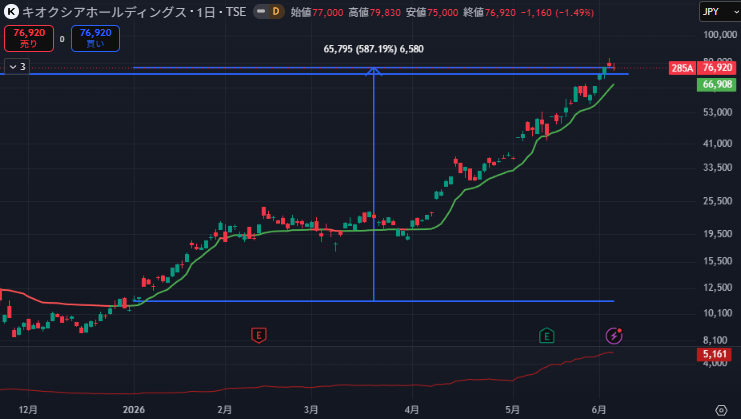The height and width of the screenshot is (419, 741).
Task: Click the high price 高値 79,830
Action: click(x=375, y=12)
